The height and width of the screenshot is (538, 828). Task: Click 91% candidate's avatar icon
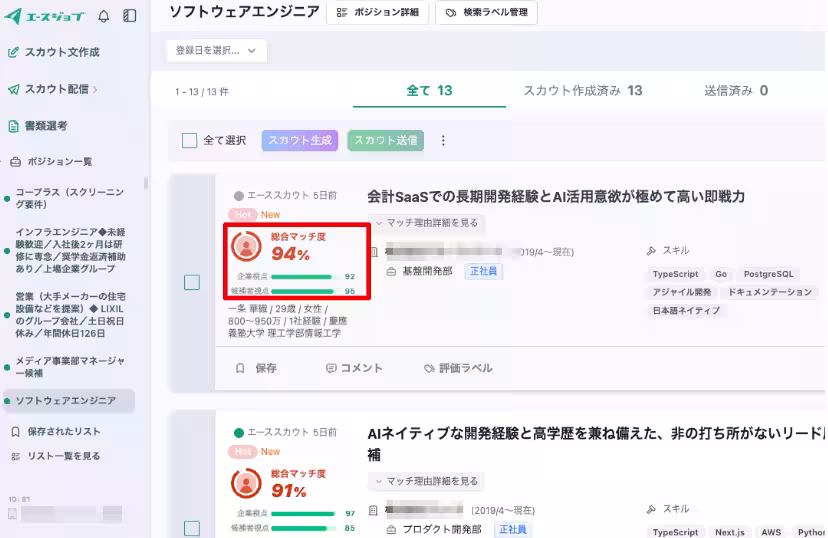pos(246,483)
